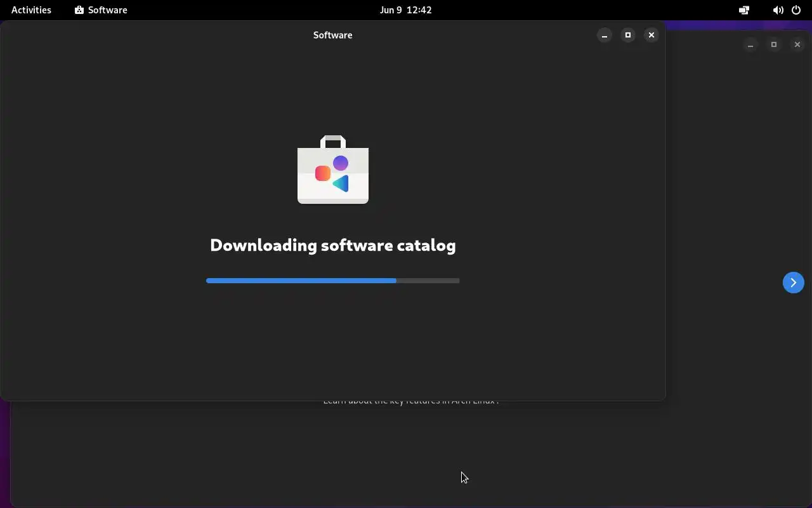This screenshot has height=508, width=812.
Task: Close the background window
Action: (797, 44)
